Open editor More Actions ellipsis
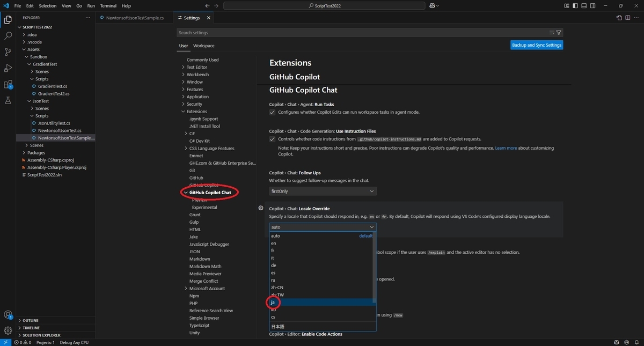The height and width of the screenshot is (346, 644). click(x=636, y=18)
